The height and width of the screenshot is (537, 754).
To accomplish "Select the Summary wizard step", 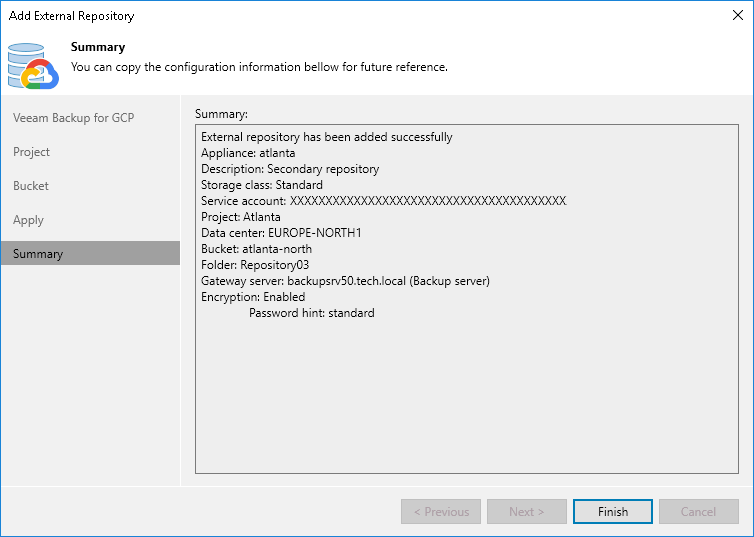I will 90,253.
